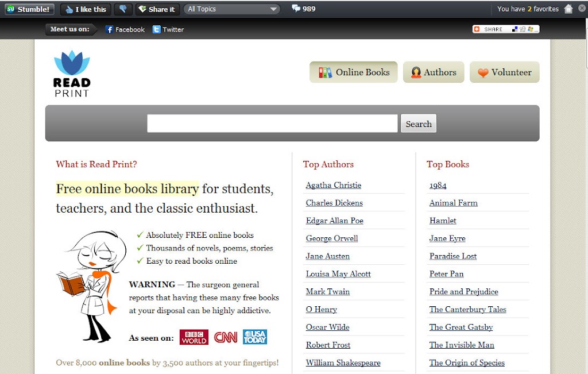The height and width of the screenshot is (374, 588).
Task: Open the All Topics dropdown
Action: pyautogui.click(x=232, y=9)
